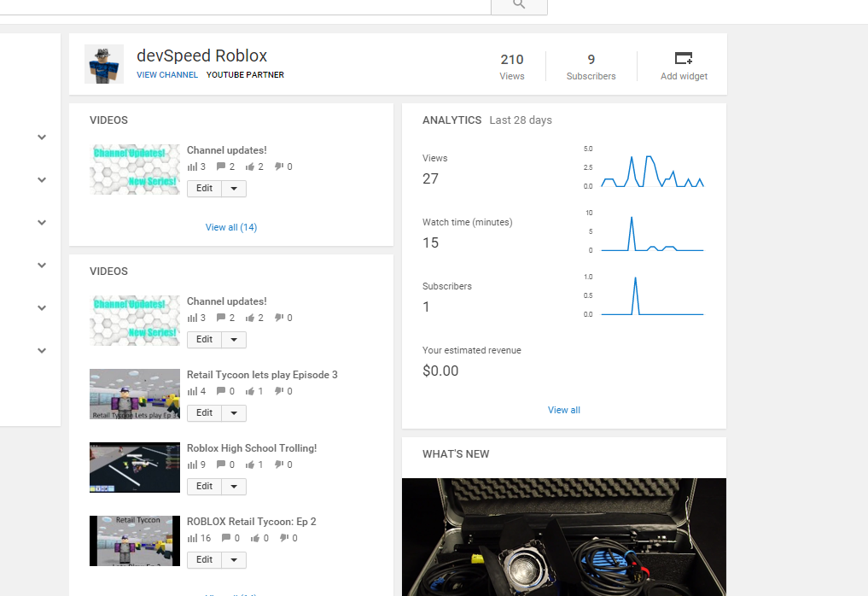Screen dimensions: 868x596
Task: Open the ROBLOX Retail Tycoon: Ep 2 title
Action: 251,522
